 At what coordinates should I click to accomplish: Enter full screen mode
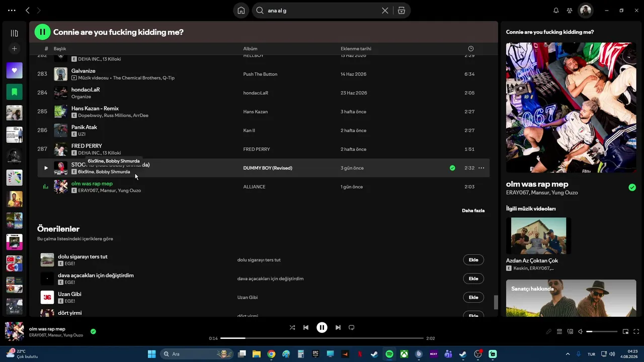click(x=636, y=332)
